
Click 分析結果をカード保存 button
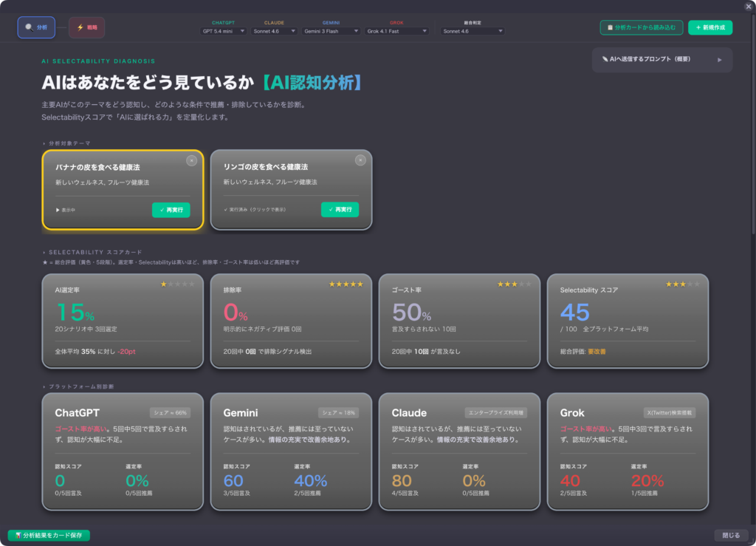coord(49,535)
